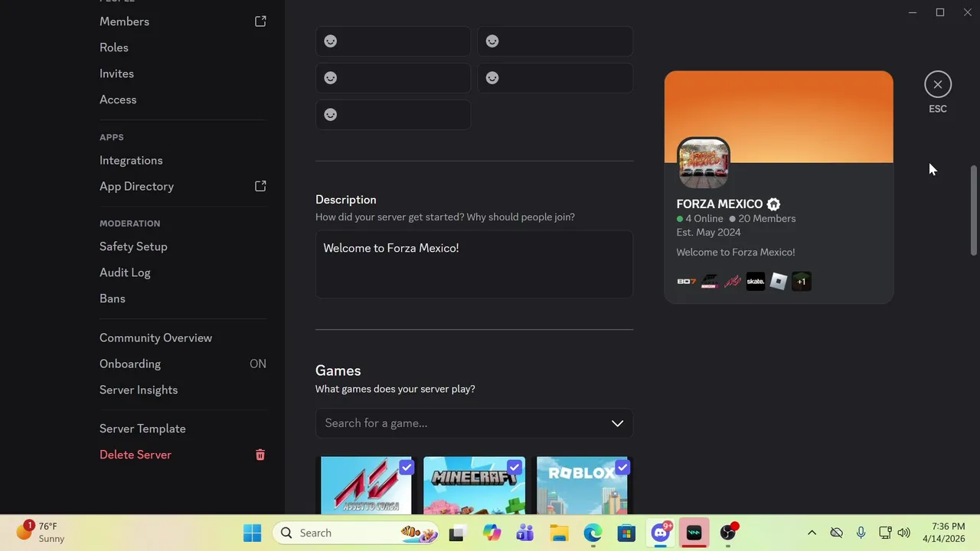Image resolution: width=980 pixels, height=551 pixels.
Task: Click the skate. game icon in preview
Action: pyautogui.click(x=756, y=282)
